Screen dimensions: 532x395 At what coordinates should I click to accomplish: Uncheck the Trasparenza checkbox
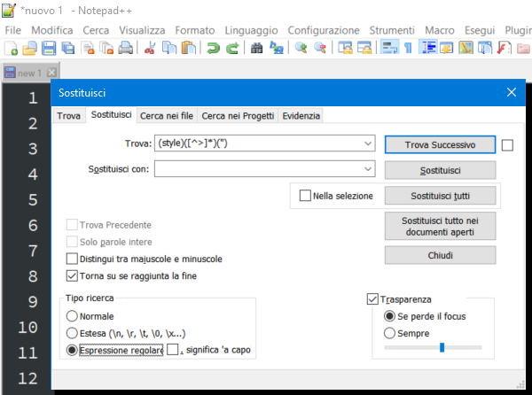[372, 299]
